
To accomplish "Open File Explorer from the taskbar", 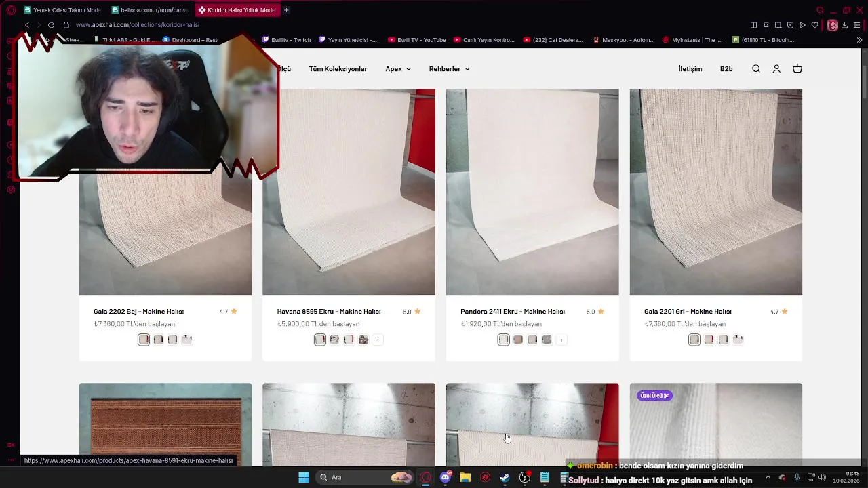I will (465, 477).
